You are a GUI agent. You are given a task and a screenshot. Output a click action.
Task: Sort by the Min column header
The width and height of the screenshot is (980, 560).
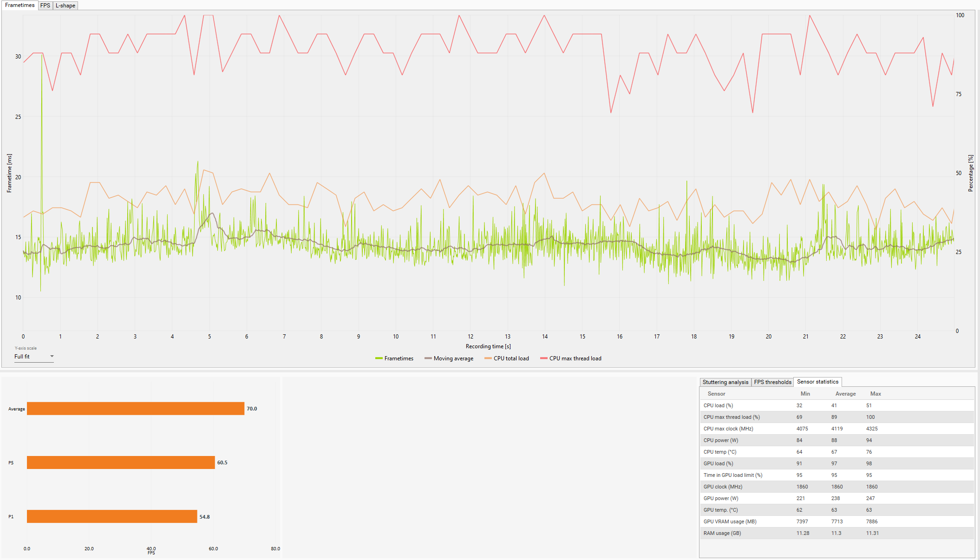805,394
